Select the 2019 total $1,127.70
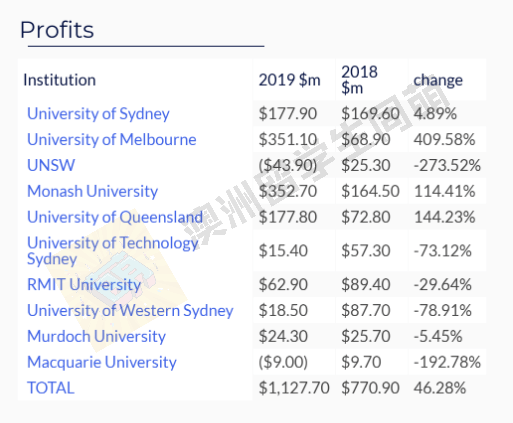Screen dimensions: 513x423 tap(294, 388)
